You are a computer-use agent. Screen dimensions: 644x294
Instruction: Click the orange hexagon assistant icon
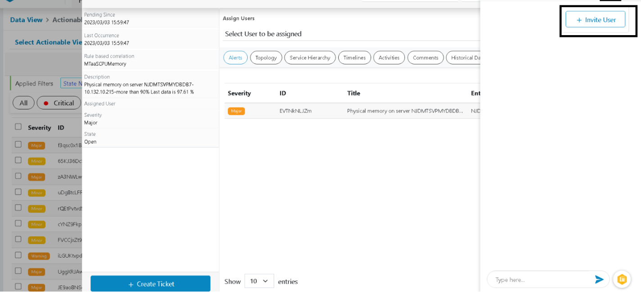622,280
